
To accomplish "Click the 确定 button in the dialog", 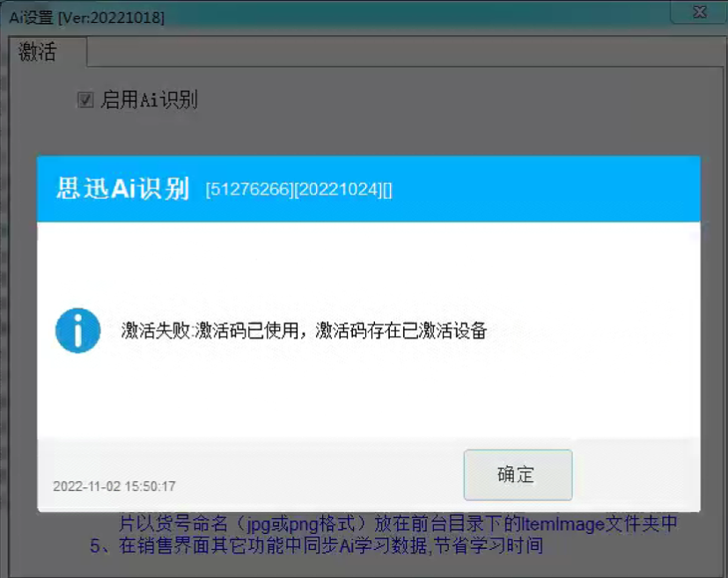I will tap(518, 474).
